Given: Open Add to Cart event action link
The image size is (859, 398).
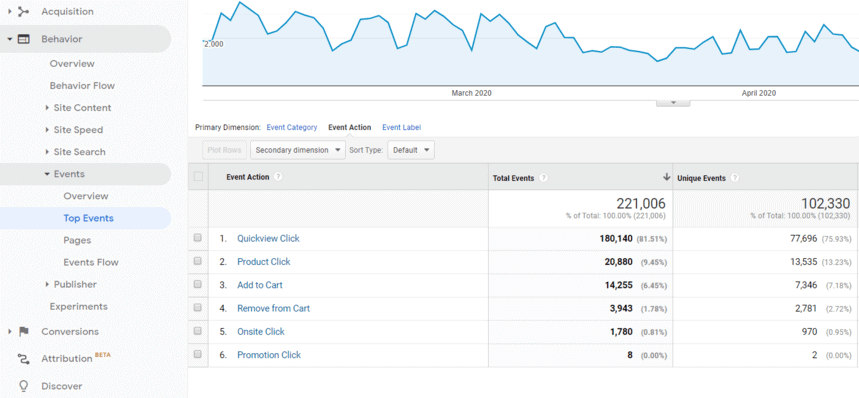Looking at the screenshot, I should pos(260,285).
